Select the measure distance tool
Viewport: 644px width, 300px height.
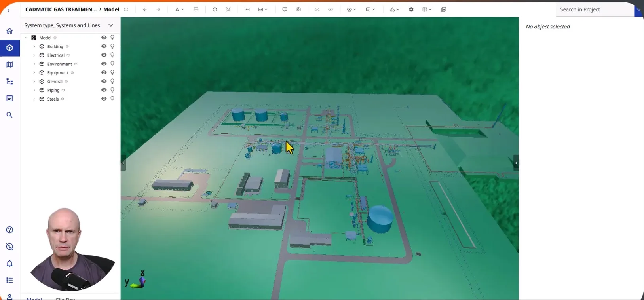click(x=247, y=9)
